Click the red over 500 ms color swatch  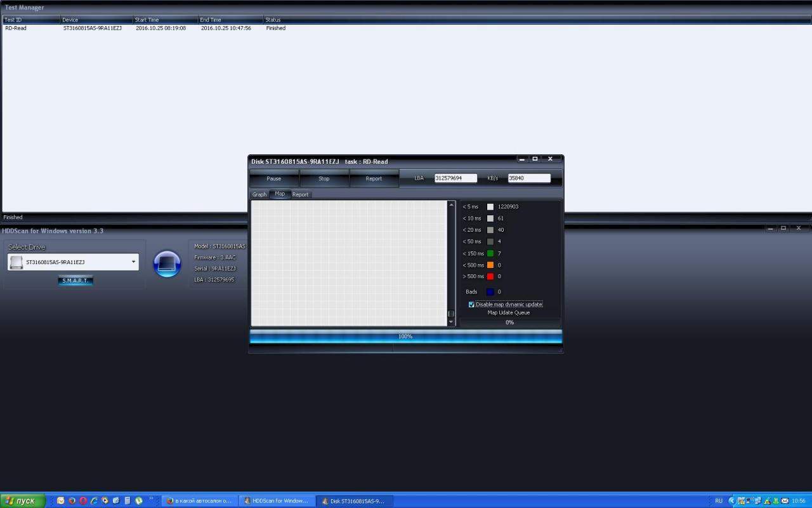[490, 277]
